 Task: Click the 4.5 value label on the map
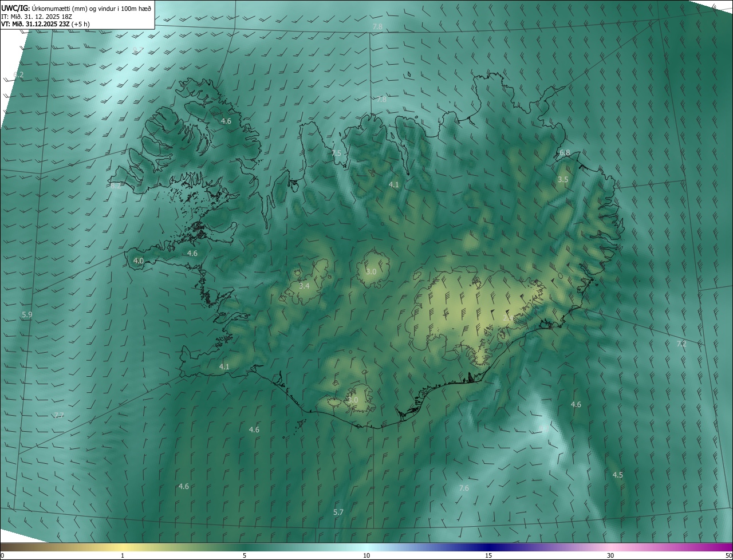(618, 475)
